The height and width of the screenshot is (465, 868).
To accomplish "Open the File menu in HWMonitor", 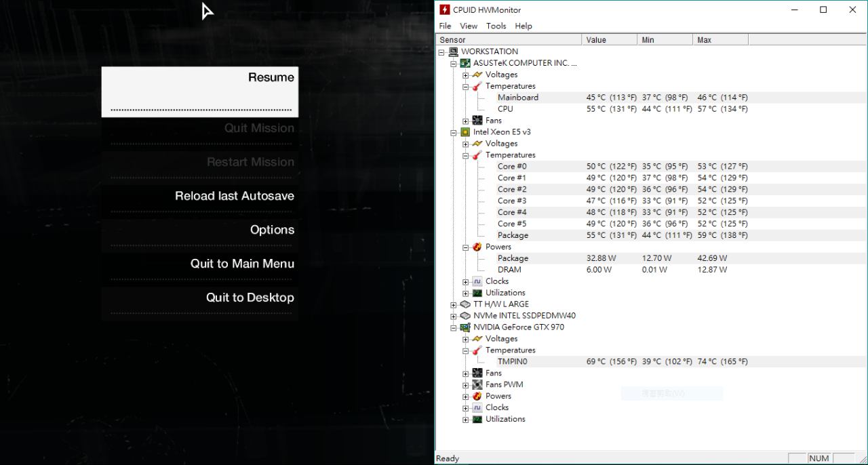I will (445, 26).
